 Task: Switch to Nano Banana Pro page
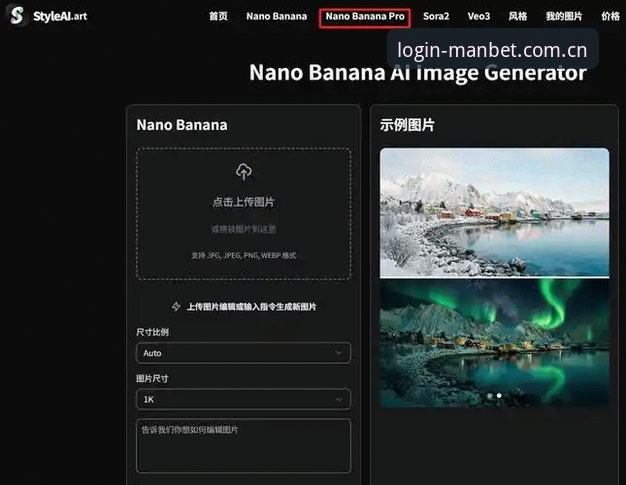365,17
